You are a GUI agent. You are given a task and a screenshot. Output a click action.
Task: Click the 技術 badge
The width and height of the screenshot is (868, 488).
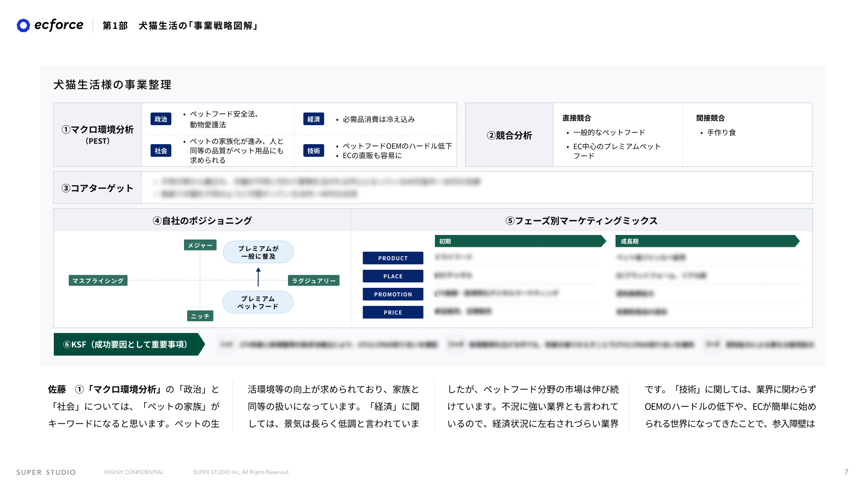point(314,150)
